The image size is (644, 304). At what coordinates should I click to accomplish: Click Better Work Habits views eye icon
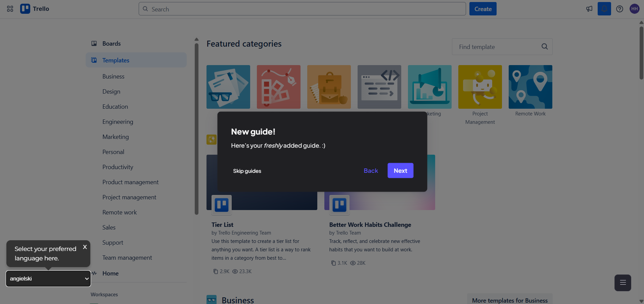tap(353, 263)
